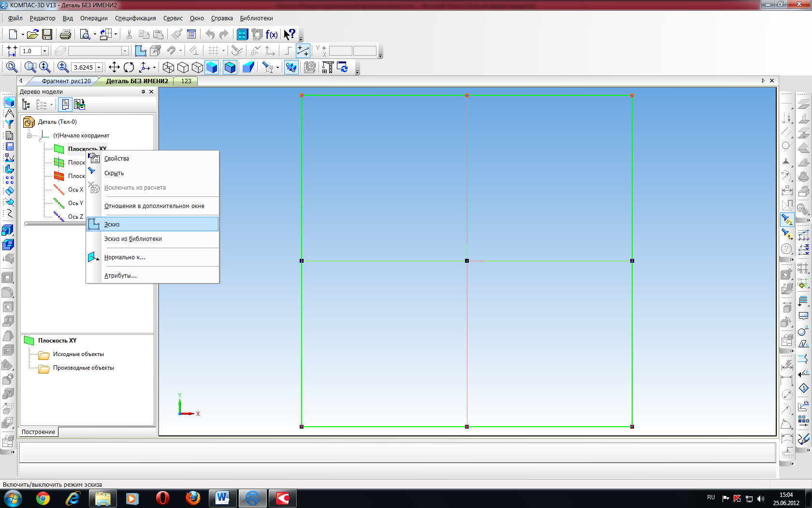Open a file with folder icon
This screenshot has width=812, height=508.
pos(32,34)
